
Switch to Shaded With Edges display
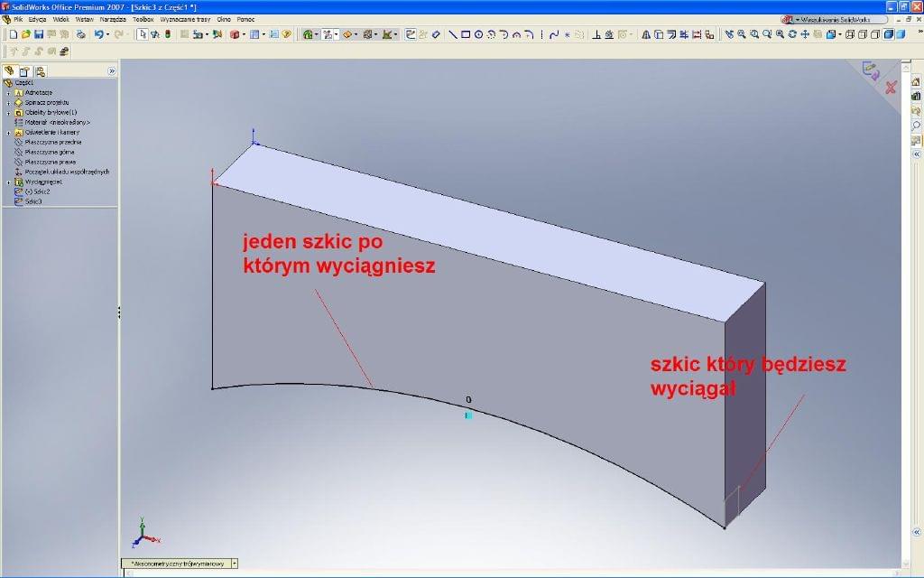pos(888,35)
